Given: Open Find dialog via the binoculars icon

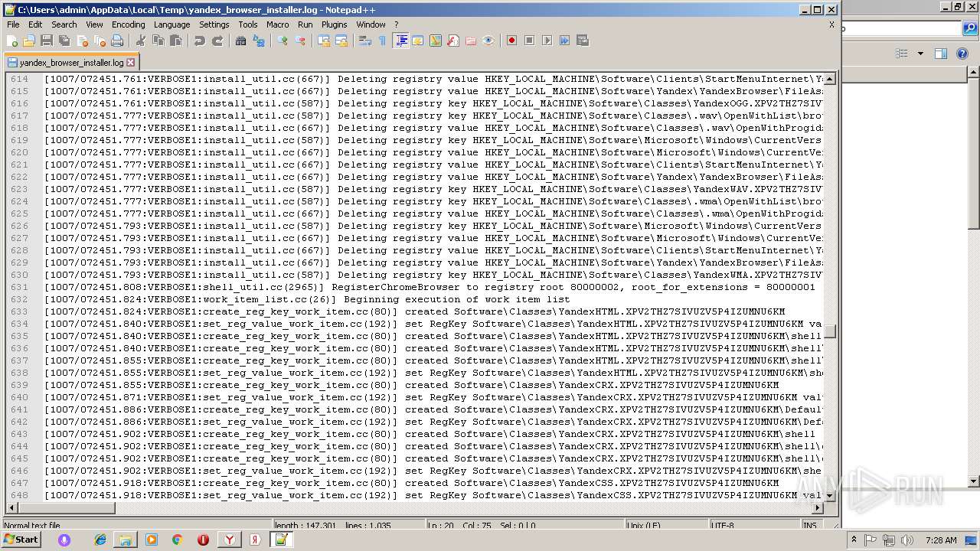Looking at the screenshot, I should pyautogui.click(x=240, y=41).
